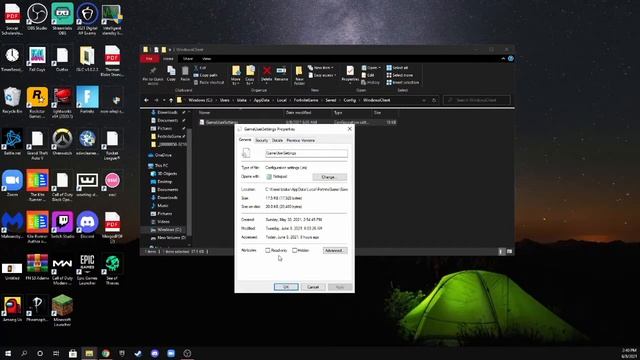Switch to the Security tab

click(x=262, y=140)
